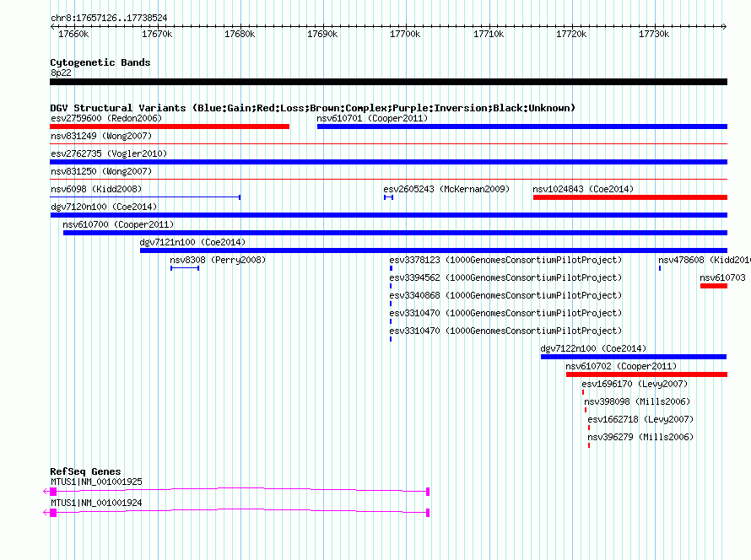The image size is (751, 560).
Task: Click the 8p22 cytogenetic band bar
Action: click(388, 82)
